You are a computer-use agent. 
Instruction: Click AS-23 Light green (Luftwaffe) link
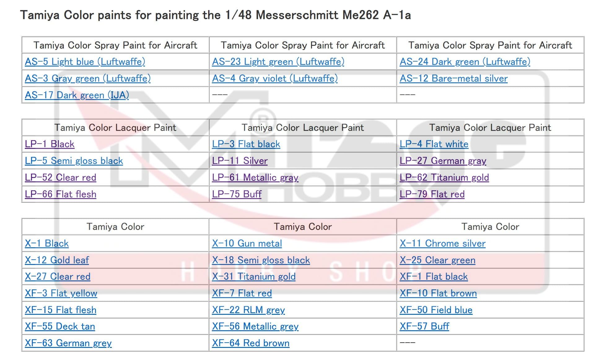tap(278, 62)
